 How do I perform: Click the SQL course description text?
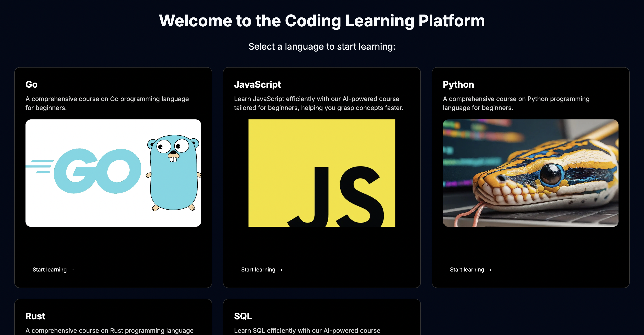click(x=307, y=330)
